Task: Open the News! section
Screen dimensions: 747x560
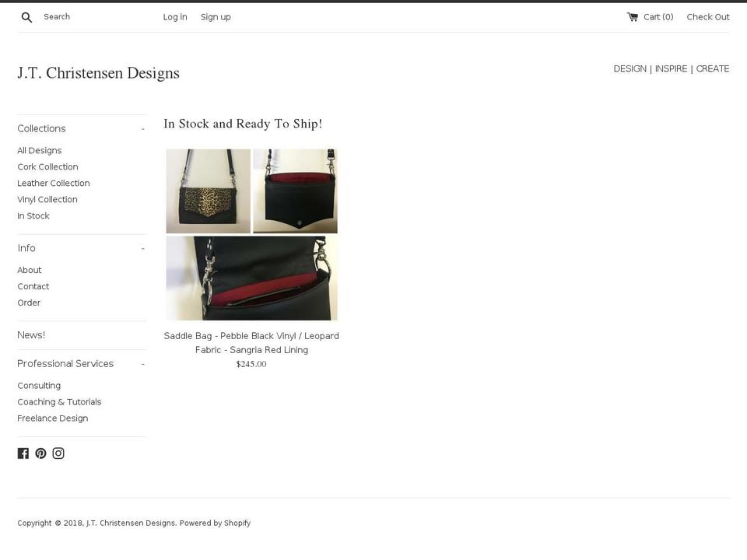Action: click(x=31, y=335)
